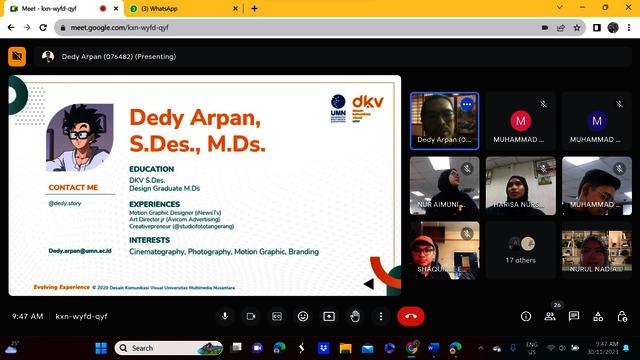Toggle microphone in Meet control bar
Viewport: 640px width, 360px height.
[224, 316]
